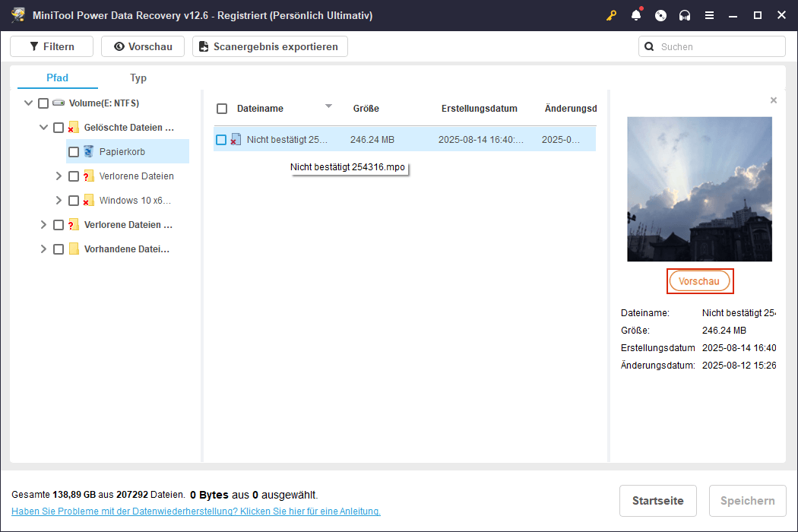Viewport: 798px width, 532px height.
Task: Collapse the Gelöschte Dateien node
Action: click(x=44, y=127)
